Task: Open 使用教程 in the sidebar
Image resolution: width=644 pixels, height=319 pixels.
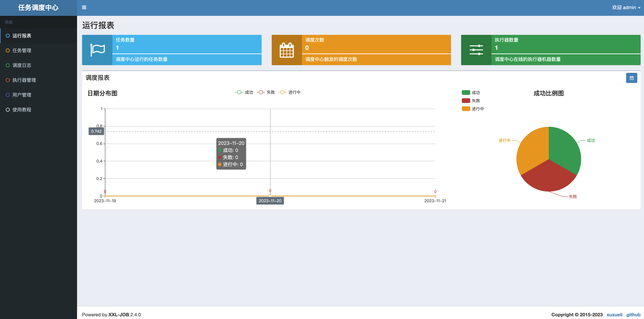Action: [x=22, y=110]
